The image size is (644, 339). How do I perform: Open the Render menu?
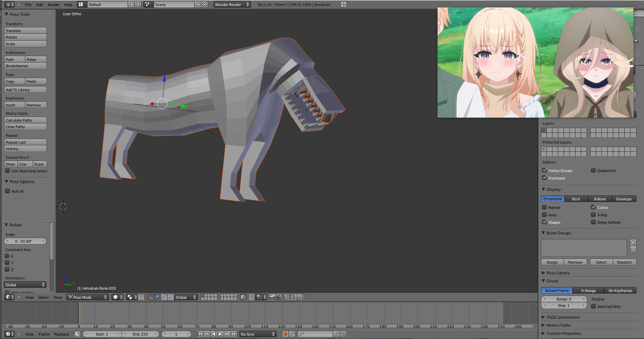(x=53, y=4)
